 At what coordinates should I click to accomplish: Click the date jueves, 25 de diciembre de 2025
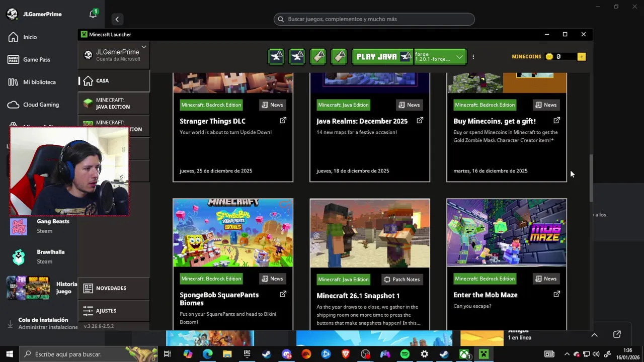click(x=216, y=171)
